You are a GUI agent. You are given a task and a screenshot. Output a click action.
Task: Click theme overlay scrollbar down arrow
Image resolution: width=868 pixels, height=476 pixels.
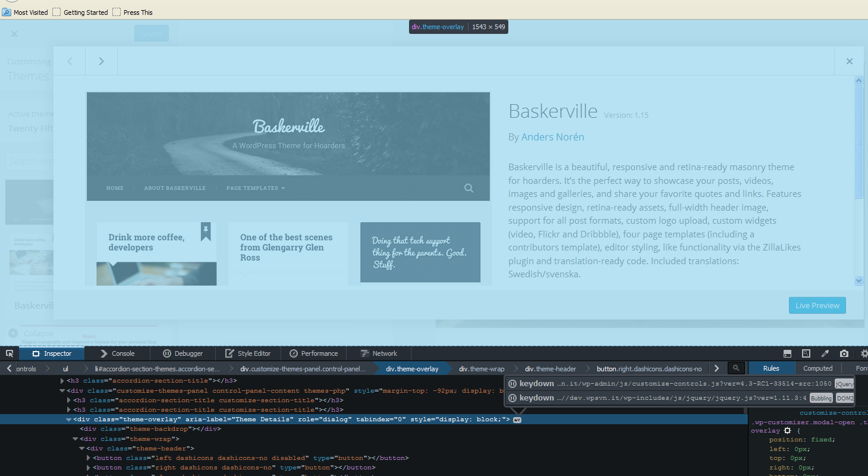point(859,280)
